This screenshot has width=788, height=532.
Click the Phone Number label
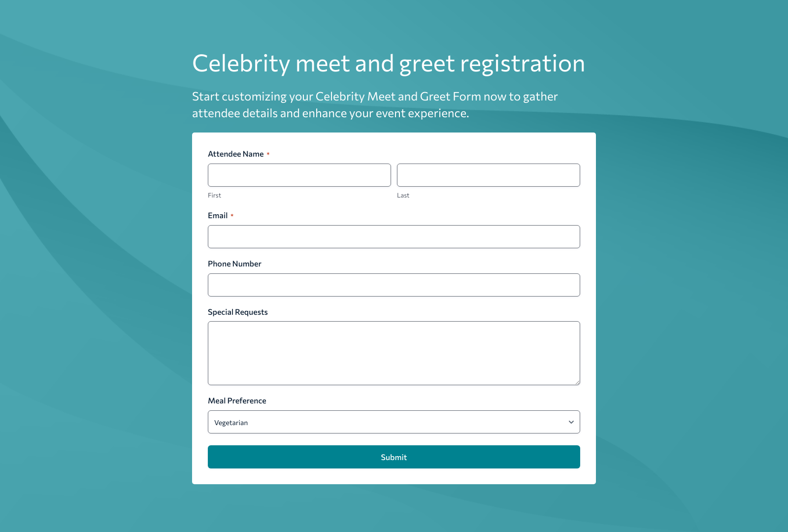tap(234, 264)
